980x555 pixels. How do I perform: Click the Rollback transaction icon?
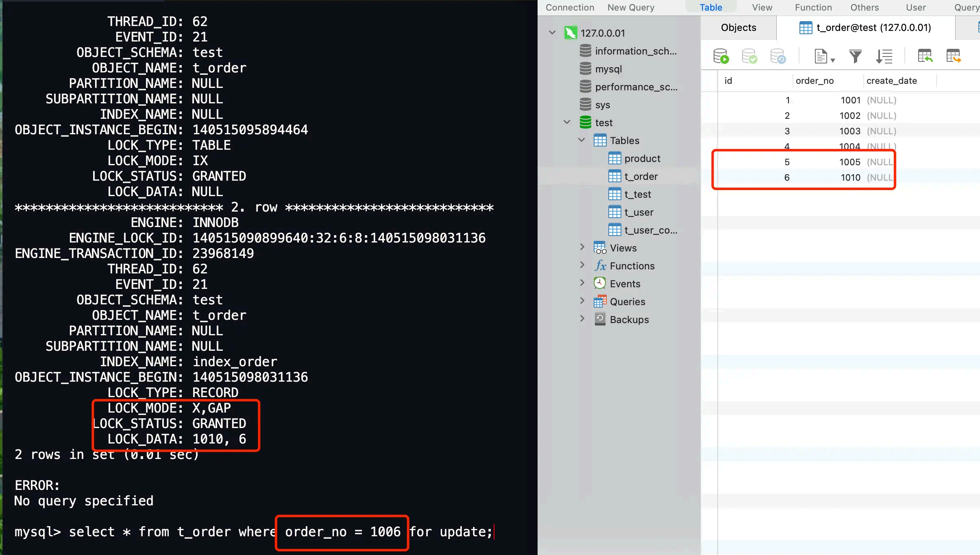(x=777, y=56)
